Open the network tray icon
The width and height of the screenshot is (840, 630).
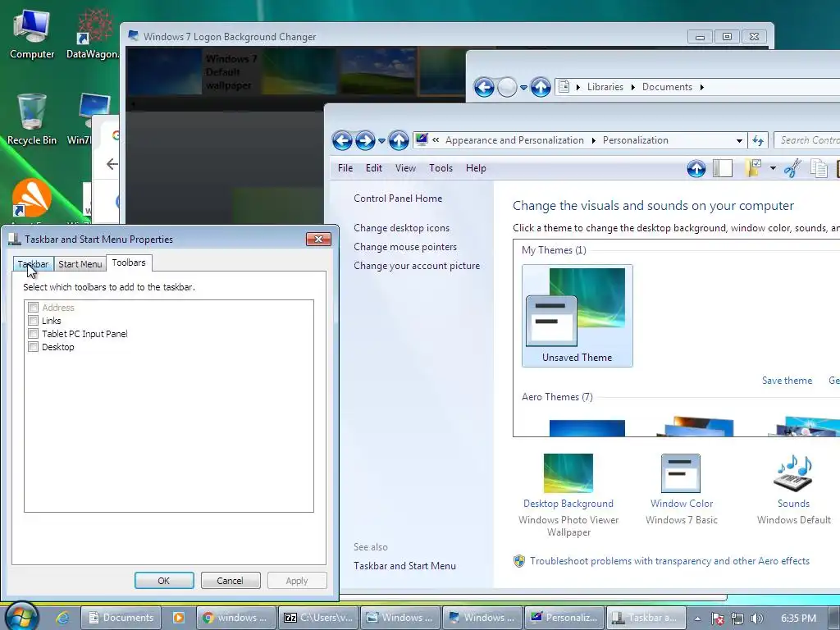click(x=737, y=619)
